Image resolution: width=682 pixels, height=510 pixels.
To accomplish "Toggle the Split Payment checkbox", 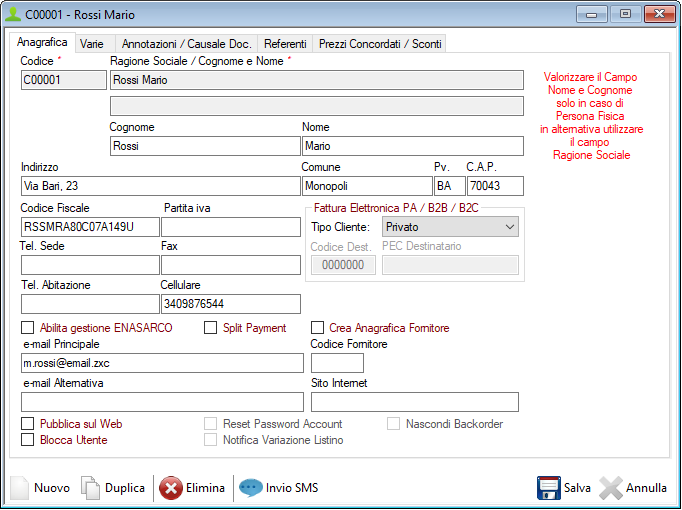I will tap(211, 328).
